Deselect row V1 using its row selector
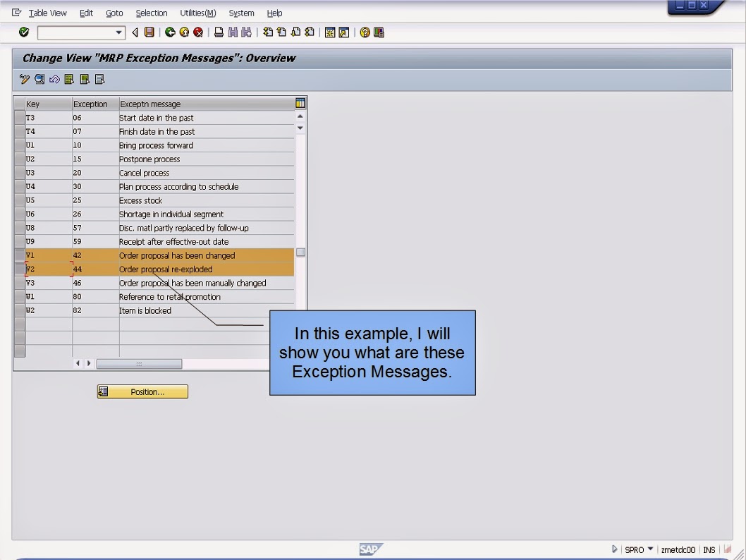This screenshot has width=746, height=560. 20,255
